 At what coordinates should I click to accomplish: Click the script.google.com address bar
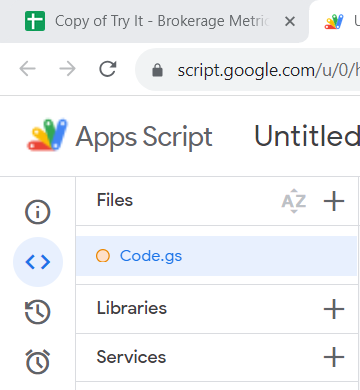(x=247, y=70)
